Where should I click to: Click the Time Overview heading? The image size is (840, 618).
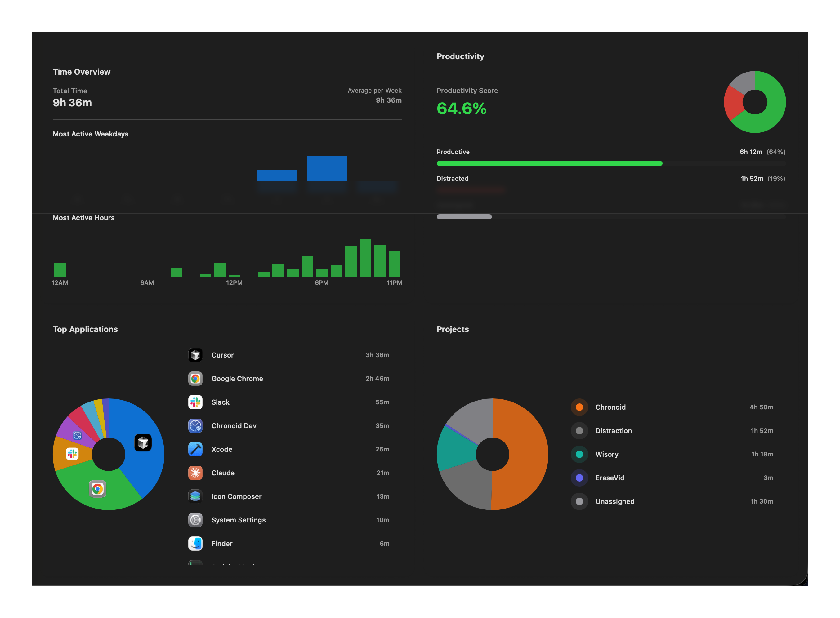82,72
